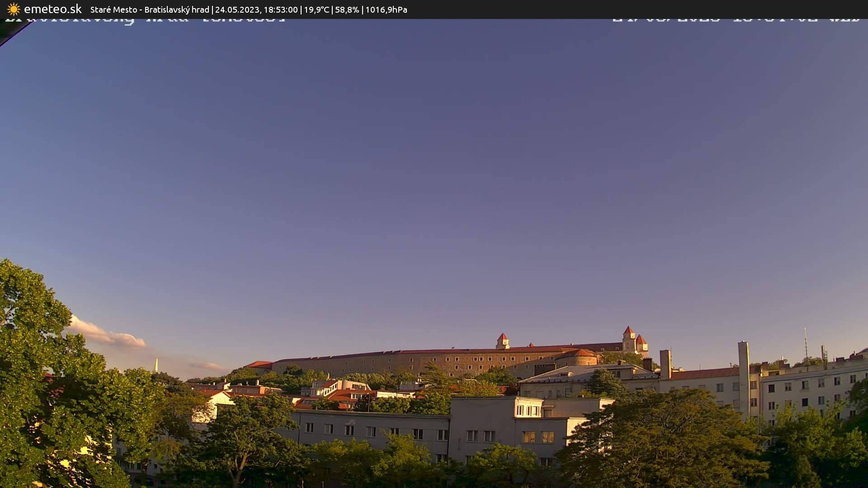Screen dimensions: 868x488
Task: Click the temperature reading 19,9°C
Action: [x=316, y=9]
